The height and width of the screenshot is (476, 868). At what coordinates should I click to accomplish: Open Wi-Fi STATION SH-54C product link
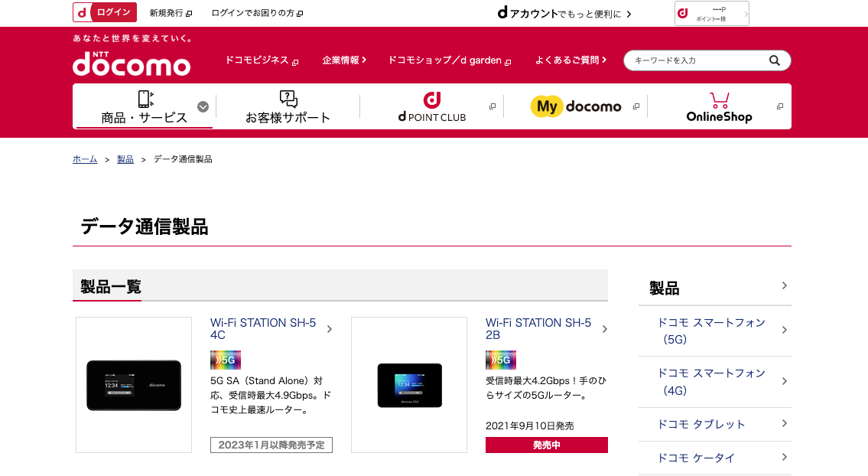pos(263,328)
